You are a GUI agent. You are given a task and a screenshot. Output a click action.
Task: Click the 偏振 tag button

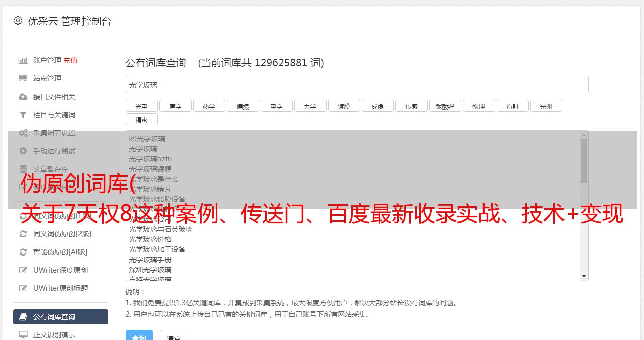click(243, 106)
